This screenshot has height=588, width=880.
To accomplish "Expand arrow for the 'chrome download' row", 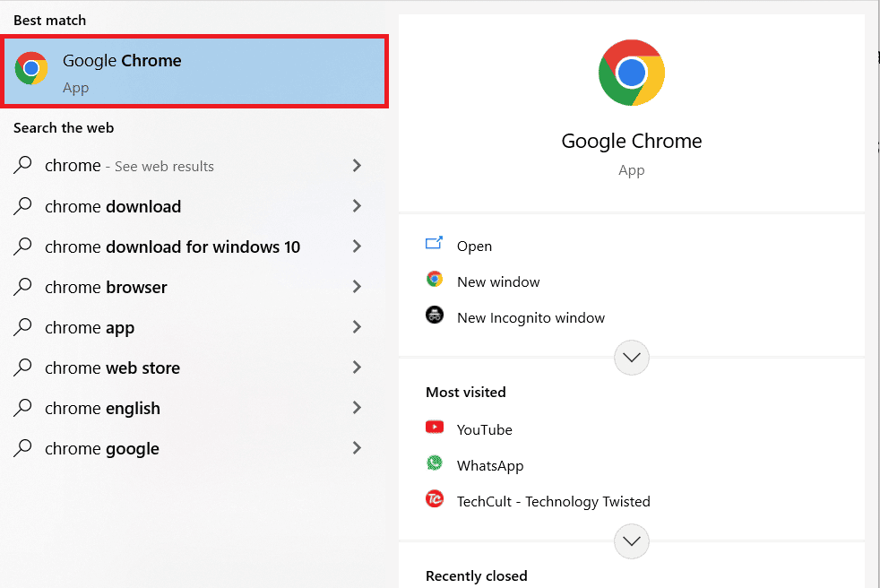I will [357, 205].
